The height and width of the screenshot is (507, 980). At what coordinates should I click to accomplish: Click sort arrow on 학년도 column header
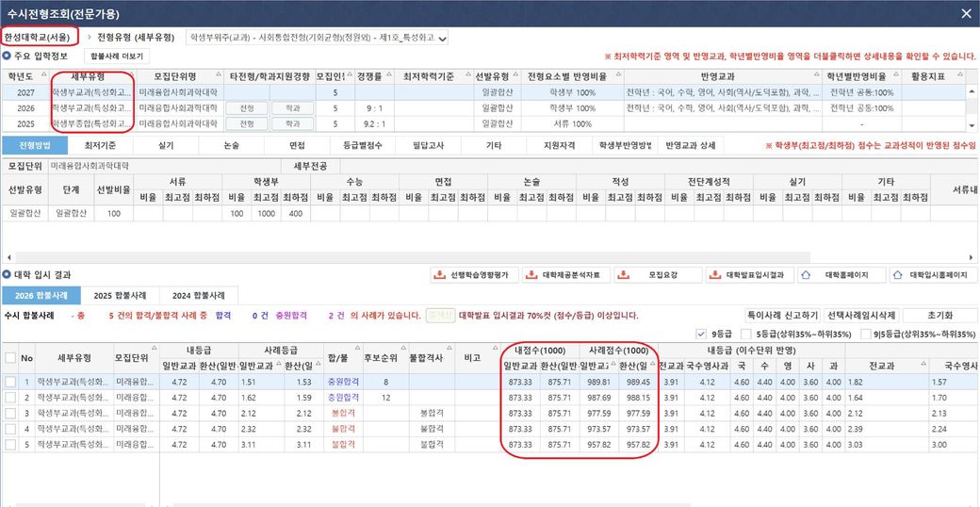[x=43, y=74]
